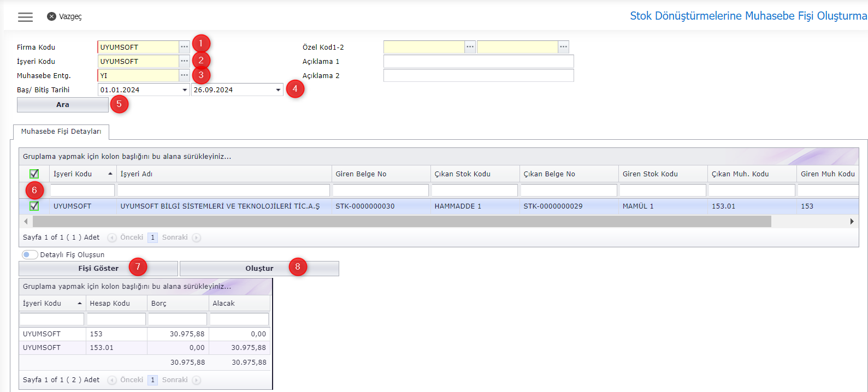The image size is (868, 392).
Task: Open second Özel Kod lookup ellipsis button
Action: click(564, 47)
